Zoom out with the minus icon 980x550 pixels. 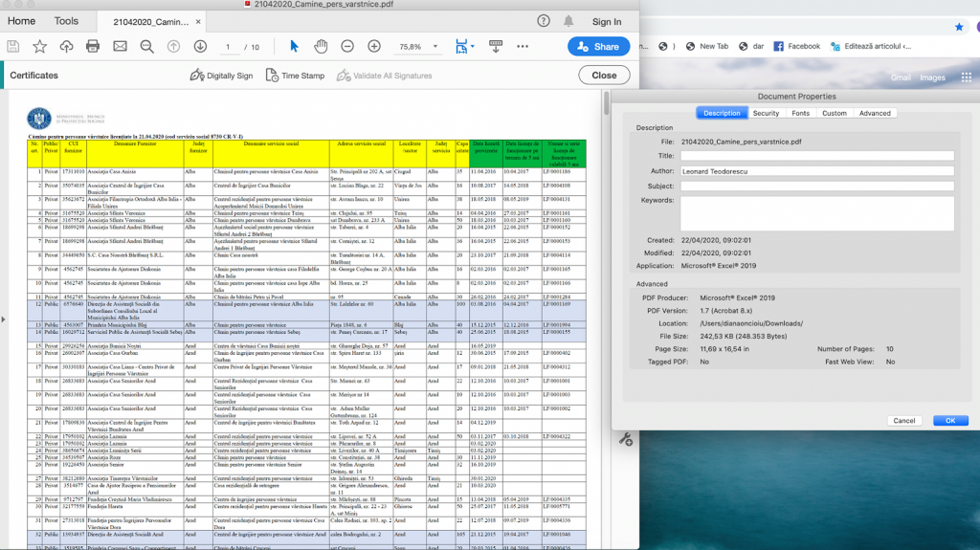click(x=347, y=46)
